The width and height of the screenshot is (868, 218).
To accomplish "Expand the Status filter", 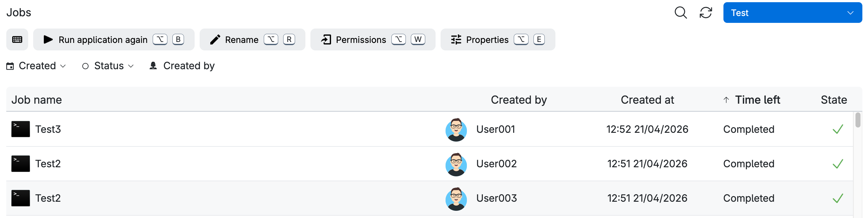I will [108, 66].
